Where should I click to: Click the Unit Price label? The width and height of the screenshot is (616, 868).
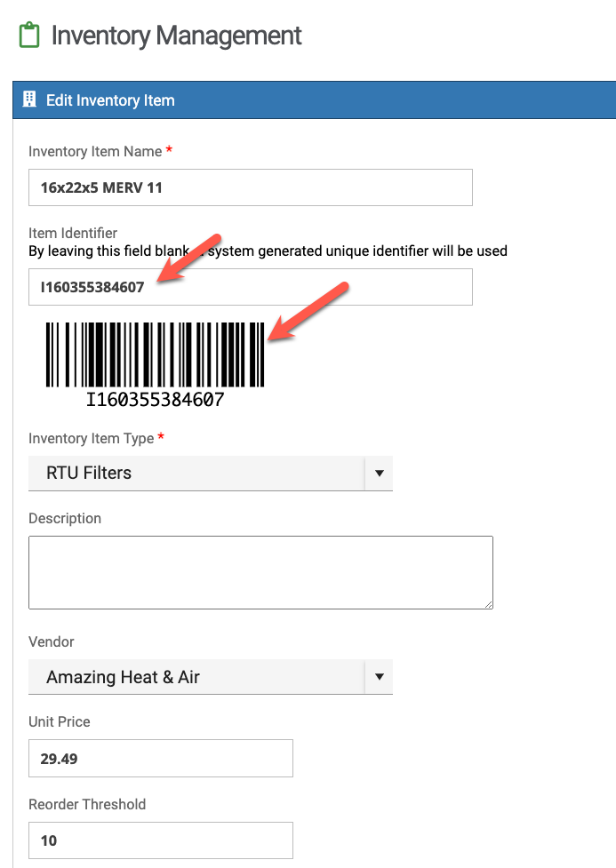[x=60, y=721]
